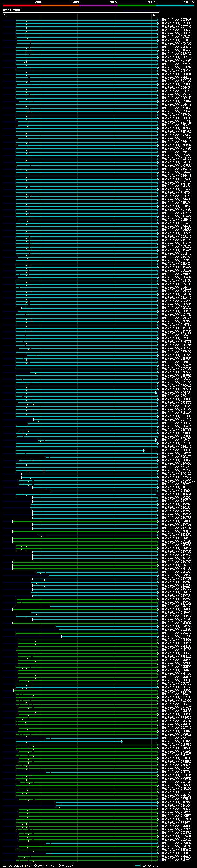The height and width of the screenshot is (868, 197).
Task: Select the UniRef100_Q575T2 label
Action: [176, 477]
